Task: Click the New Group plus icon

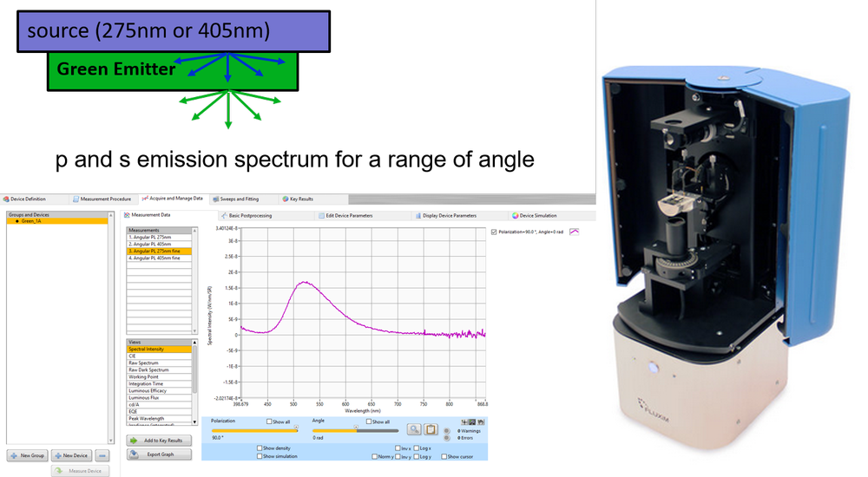Action: coord(14,455)
